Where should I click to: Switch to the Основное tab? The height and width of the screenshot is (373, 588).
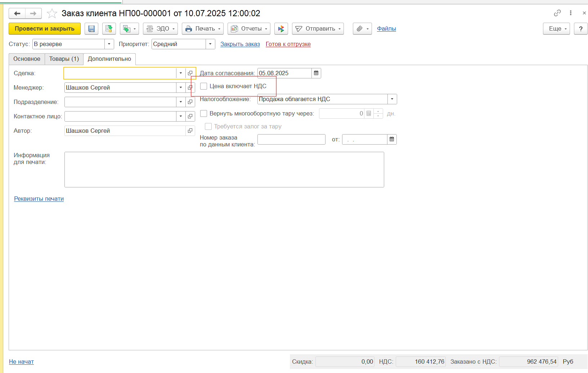[27, 59]
